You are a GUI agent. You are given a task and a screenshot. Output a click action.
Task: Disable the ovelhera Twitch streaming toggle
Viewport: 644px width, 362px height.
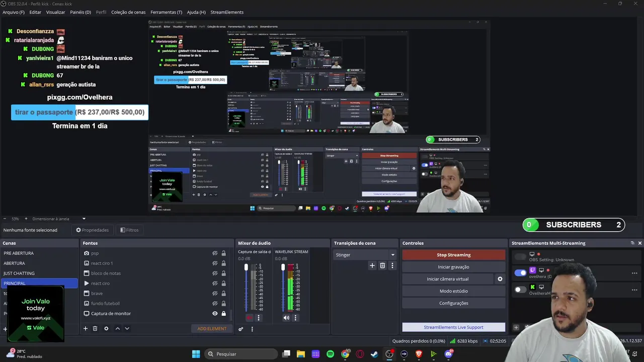pos(520,273)
